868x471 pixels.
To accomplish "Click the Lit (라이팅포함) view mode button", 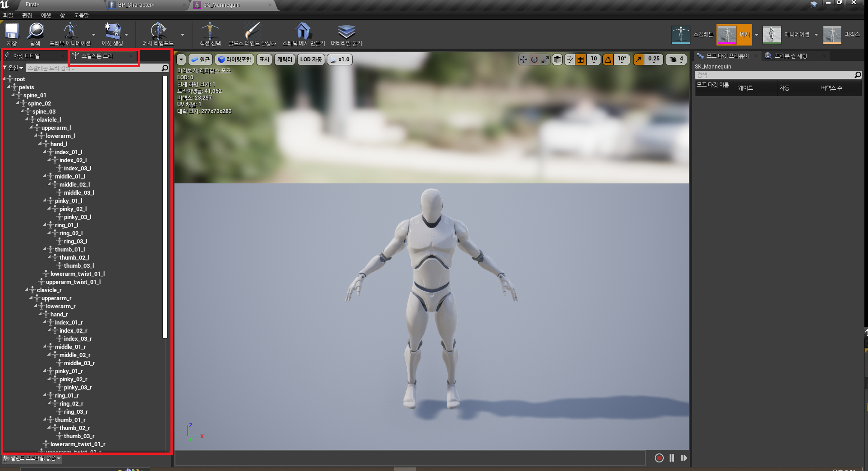I will click(x=234, y=59).
